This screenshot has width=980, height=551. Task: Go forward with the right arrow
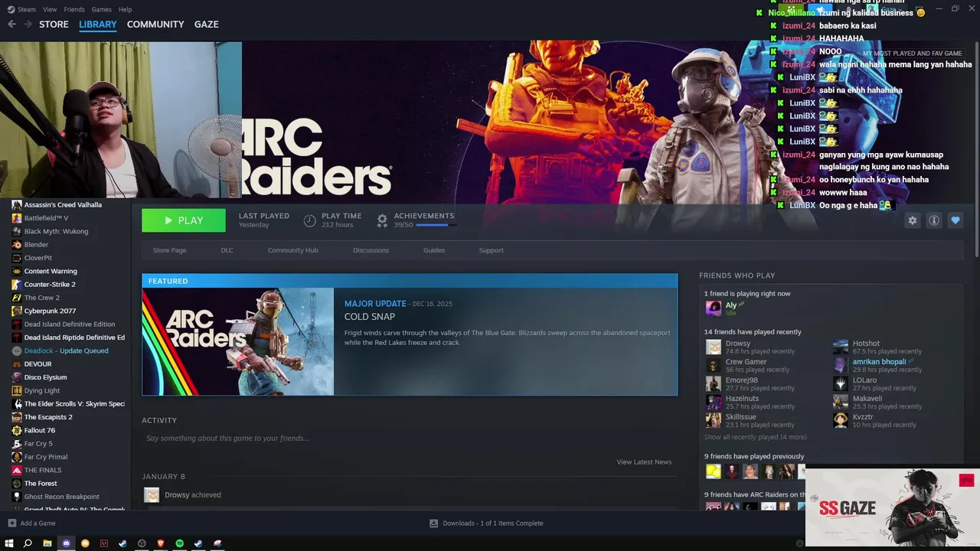point(28,24)
